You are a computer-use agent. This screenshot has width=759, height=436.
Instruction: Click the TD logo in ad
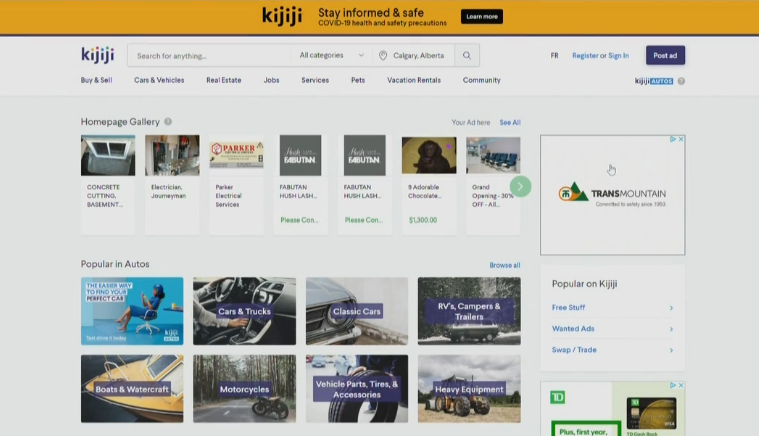558,397
